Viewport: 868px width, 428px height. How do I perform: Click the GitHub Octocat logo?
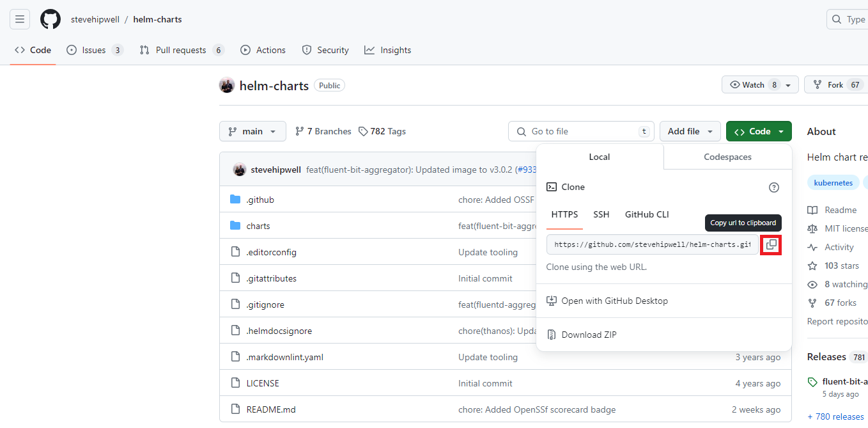click(50, 19)
